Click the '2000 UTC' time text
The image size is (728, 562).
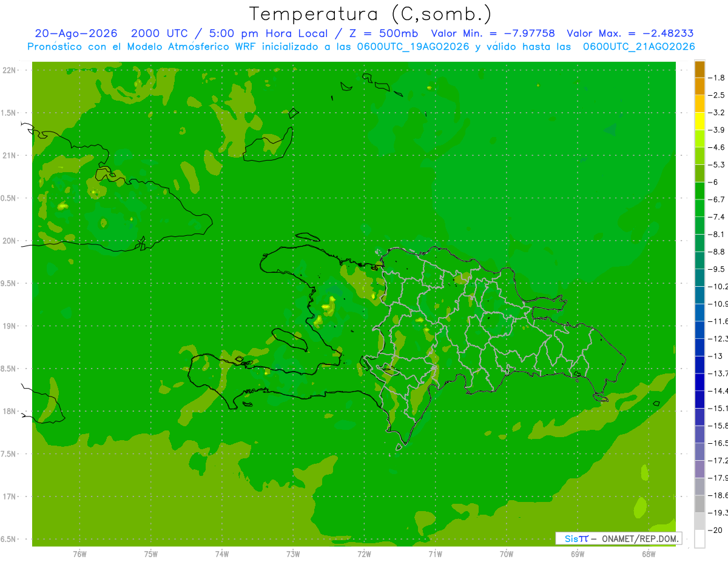coord(160,33)
